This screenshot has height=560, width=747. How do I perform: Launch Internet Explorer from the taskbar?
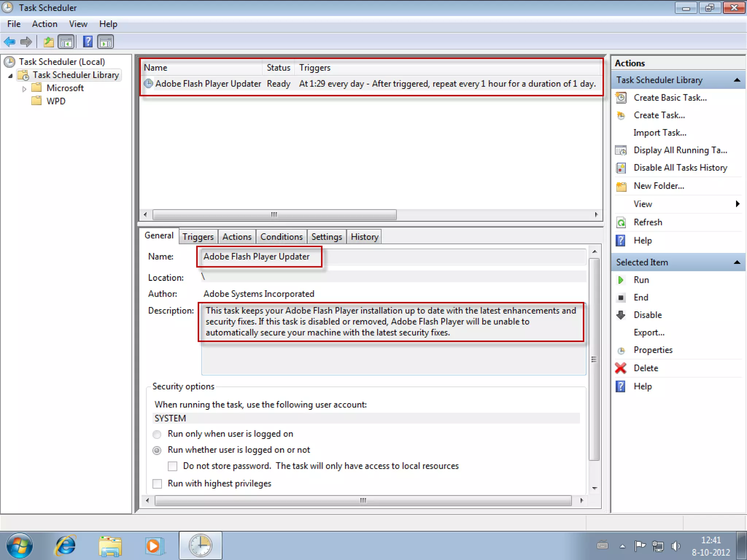click(65, 546)
